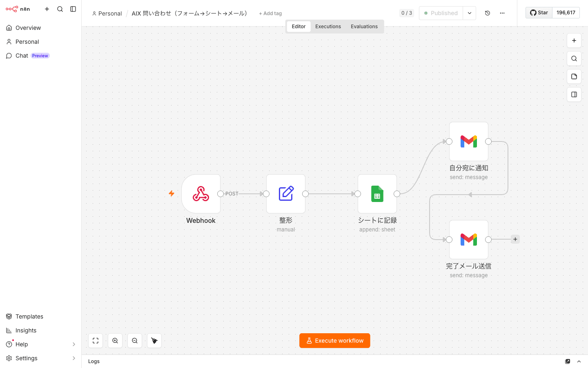The width and height of the screenshot is (588, 368).
Task: Click the 完了メール送信 input connector
Action: coord(449,240)
